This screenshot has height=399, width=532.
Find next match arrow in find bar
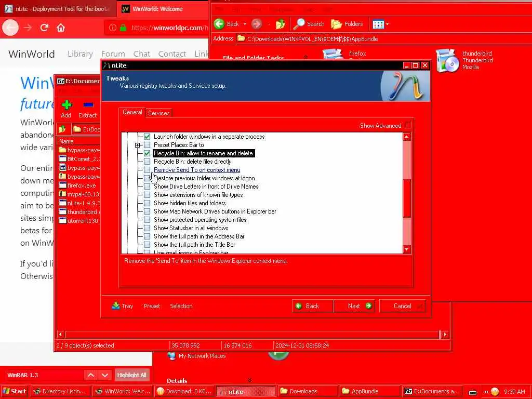[x=105, y=375]
